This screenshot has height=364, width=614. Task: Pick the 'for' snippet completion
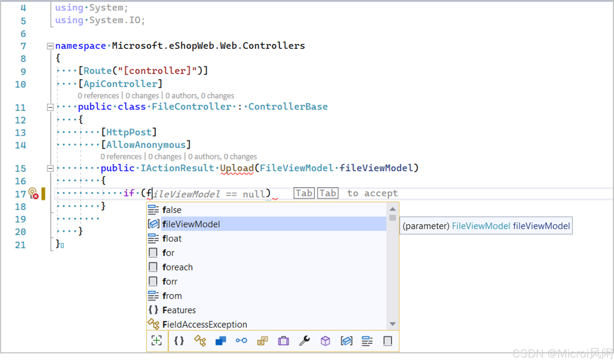click(x=266, y=253)
